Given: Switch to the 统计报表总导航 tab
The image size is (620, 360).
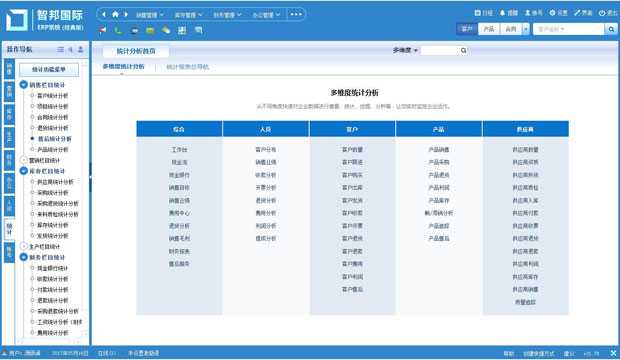Looking at the screenshot, I should pos(187,67).
